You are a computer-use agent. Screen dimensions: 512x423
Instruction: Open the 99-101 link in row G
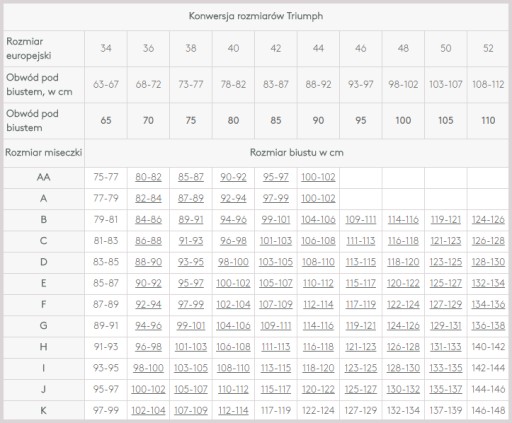[191, 326]
